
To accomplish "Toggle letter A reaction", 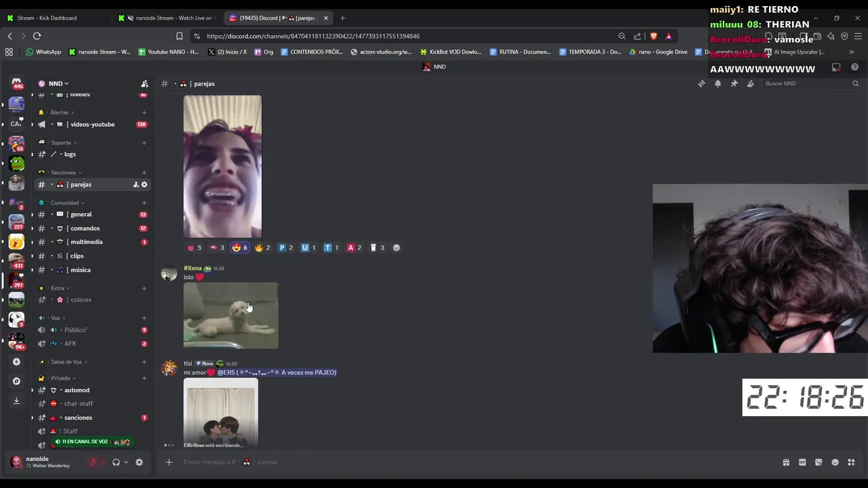I will tap(354, 247).
